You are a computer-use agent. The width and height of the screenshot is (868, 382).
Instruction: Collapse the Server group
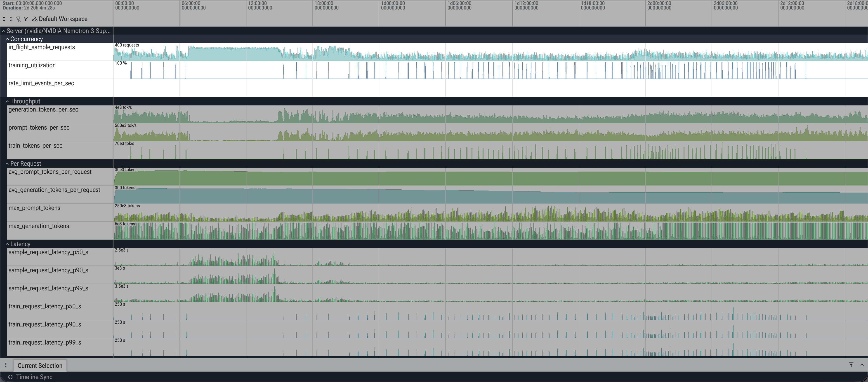tap(3, 31)
